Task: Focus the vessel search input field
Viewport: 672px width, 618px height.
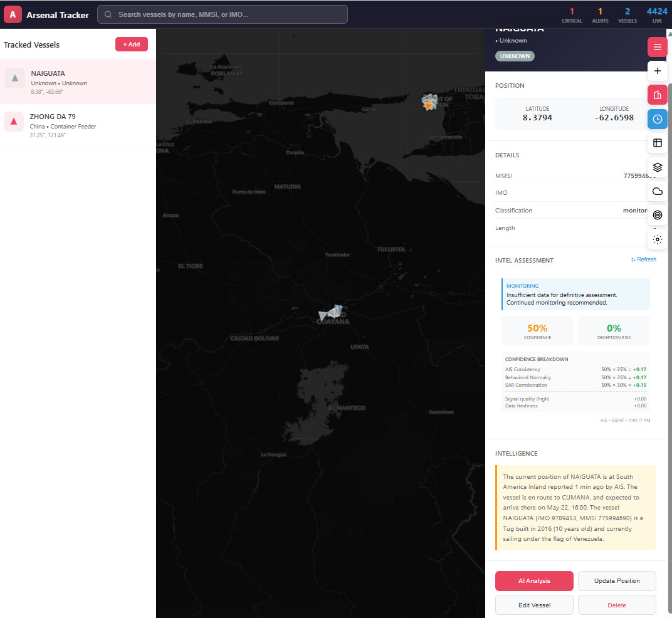Action: (223, 14)
